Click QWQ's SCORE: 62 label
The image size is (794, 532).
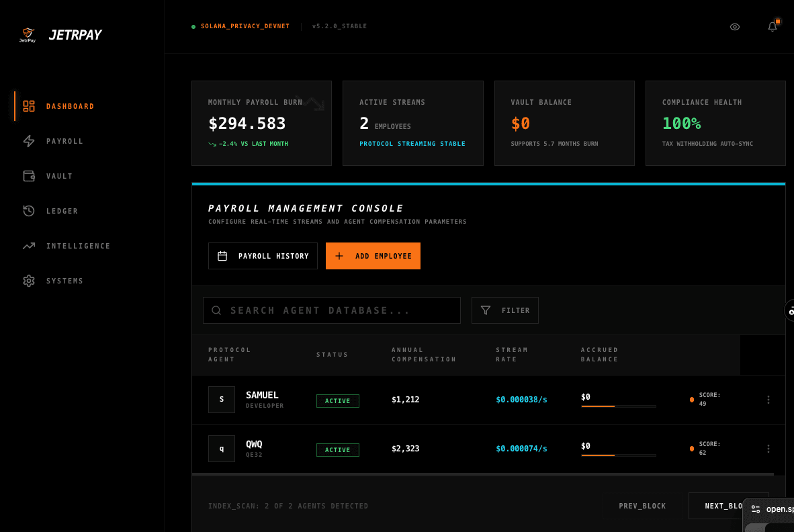(x=709, y=449)
